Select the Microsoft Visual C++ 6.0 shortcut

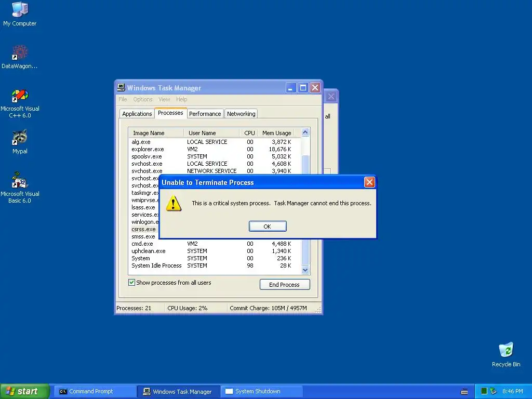[x=20, y=103]
